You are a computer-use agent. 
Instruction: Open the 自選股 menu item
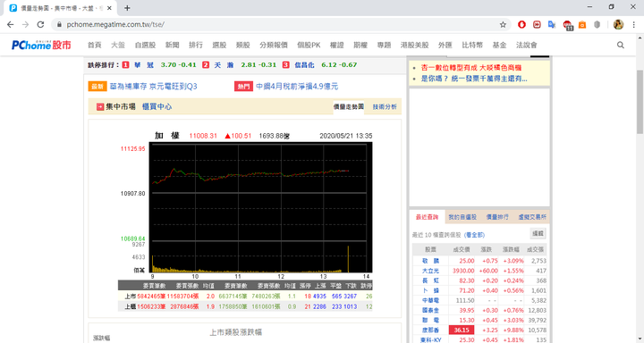click(x=145, y=46)
